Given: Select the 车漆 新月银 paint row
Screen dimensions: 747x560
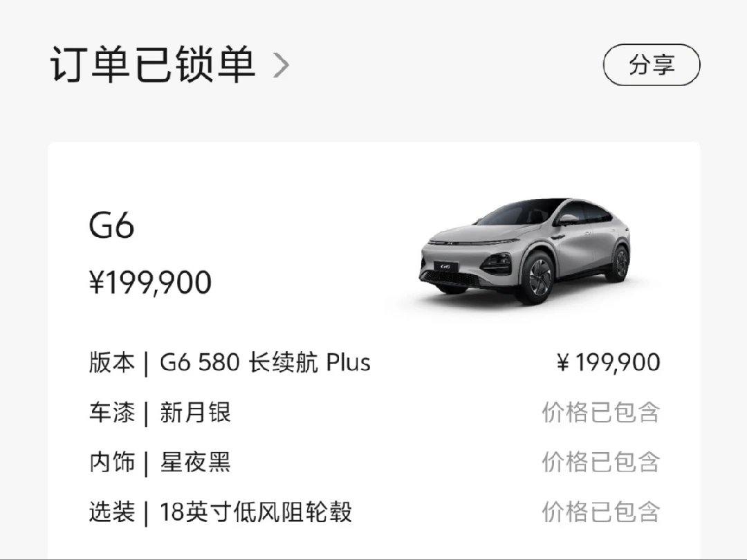Looking at the screenshot, I should 374,412.
